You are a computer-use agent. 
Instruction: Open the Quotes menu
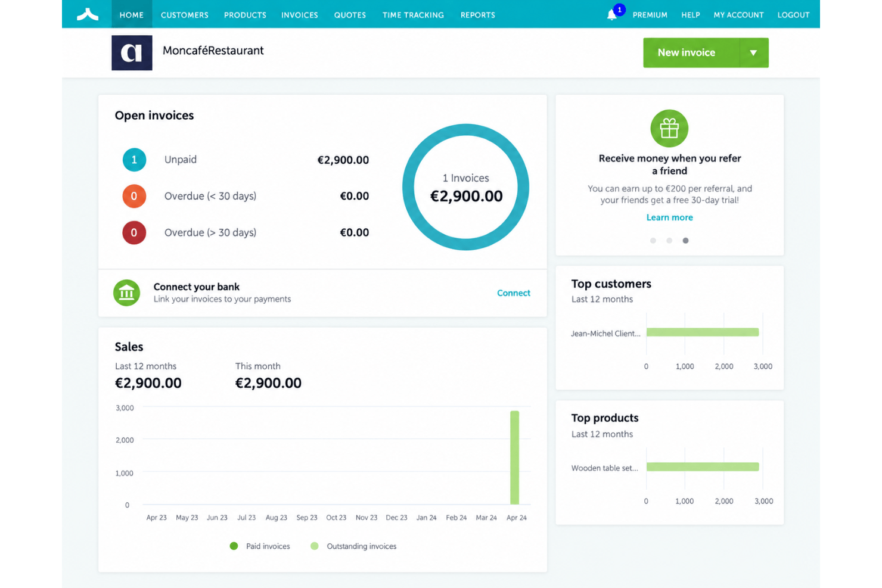pos(350,15)
